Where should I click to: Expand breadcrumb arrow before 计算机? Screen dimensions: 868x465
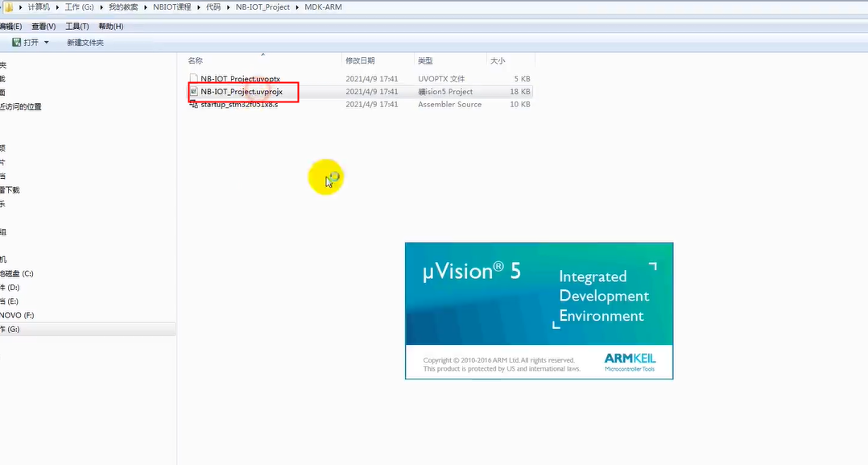tap(20, 7)
